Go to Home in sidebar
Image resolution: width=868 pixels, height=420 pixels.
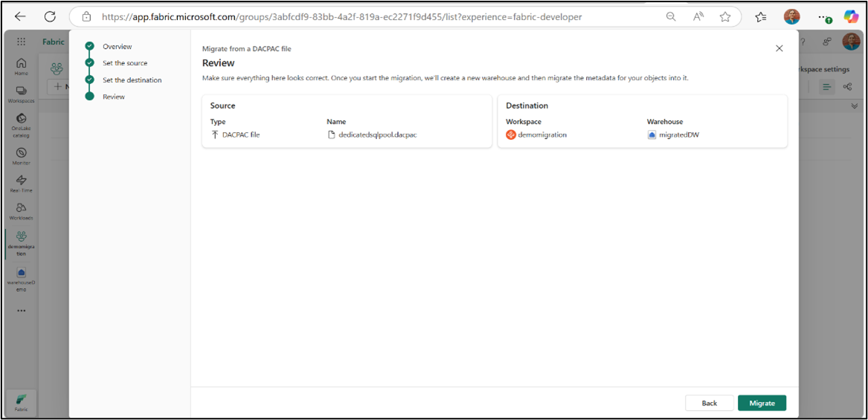(x=21, y=66)
